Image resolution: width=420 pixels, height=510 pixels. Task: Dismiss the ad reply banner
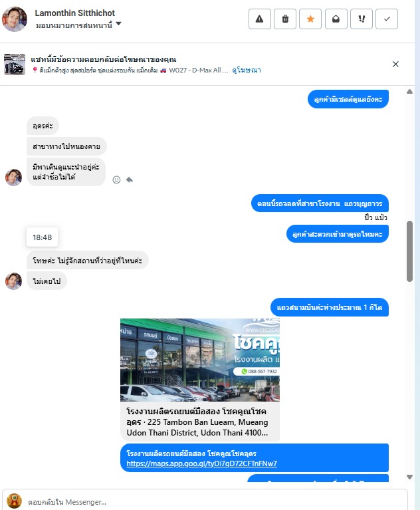pyautogui.click(x=395, y=64)
